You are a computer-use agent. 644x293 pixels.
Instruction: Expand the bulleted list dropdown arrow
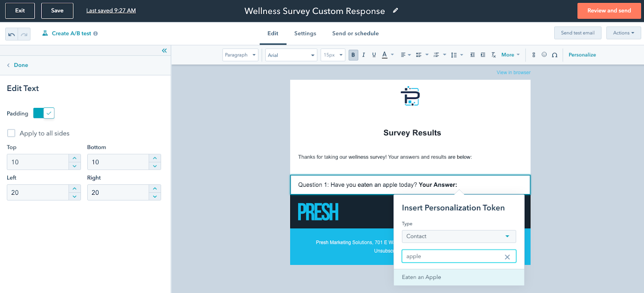pos(427,55)
